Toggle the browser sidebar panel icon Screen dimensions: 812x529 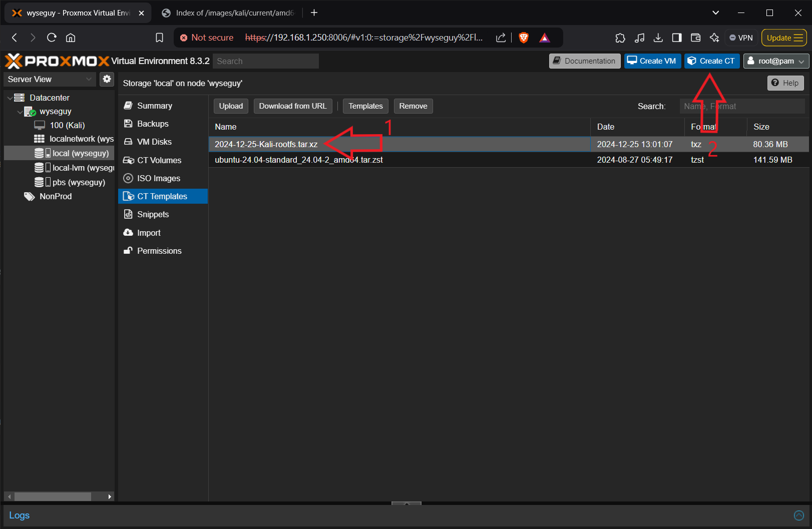pos(677,38)
